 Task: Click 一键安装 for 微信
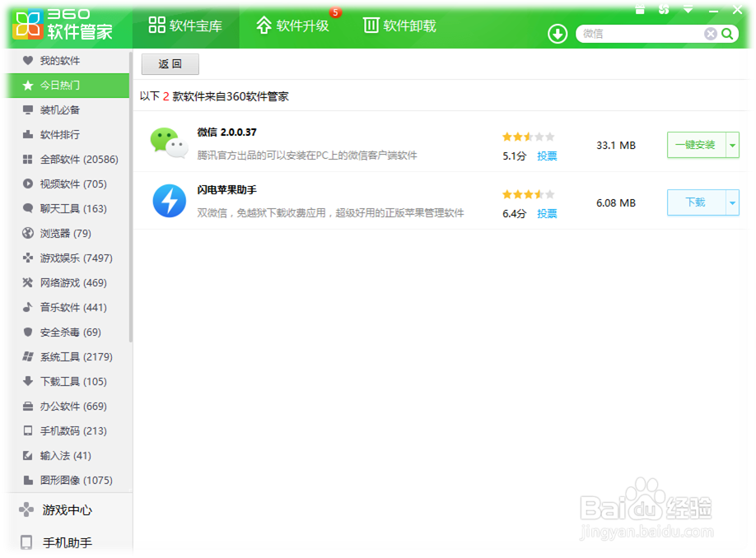click(696, 145)
